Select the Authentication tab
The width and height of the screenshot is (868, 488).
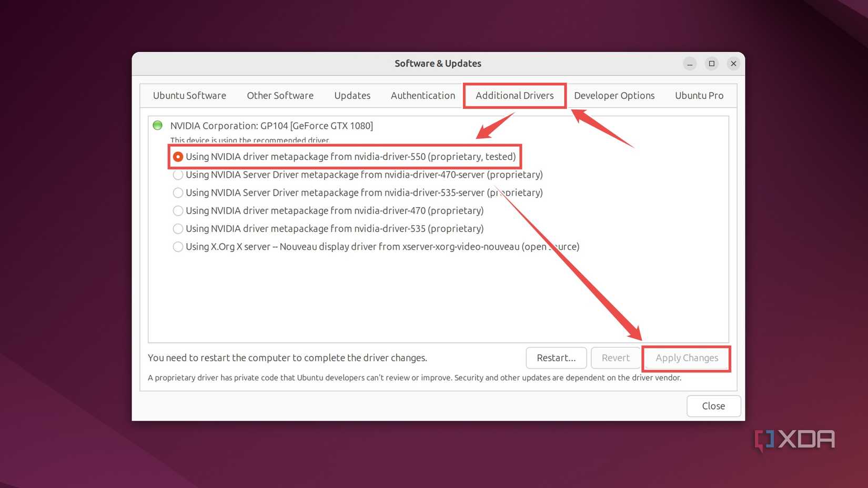point(423,96)
